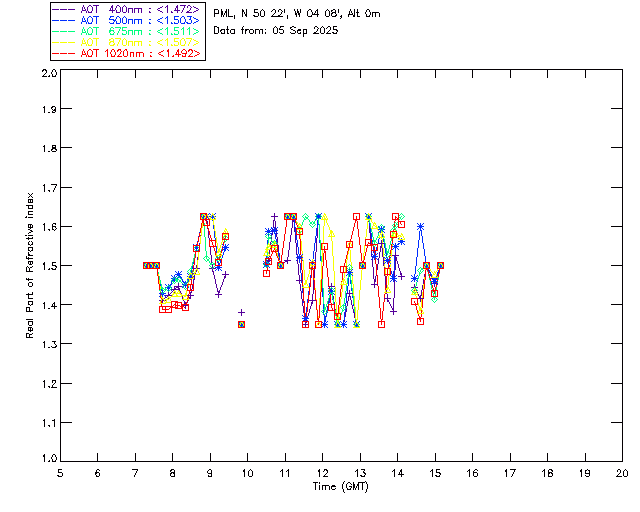The height and width of the screenshot is (512, 640).
Task: Click the 17 tick label on time axis
Action: [x=510, y=472]
